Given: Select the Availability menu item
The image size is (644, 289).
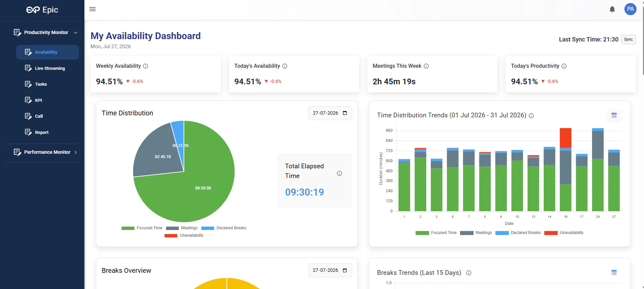Looking at the screenshot, I should pos(48,52).
